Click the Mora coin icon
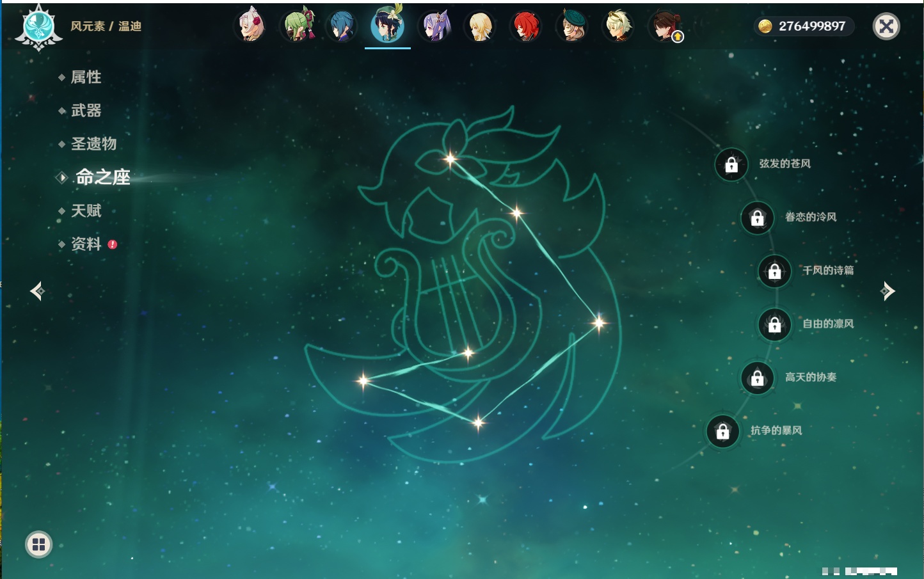 765,26
